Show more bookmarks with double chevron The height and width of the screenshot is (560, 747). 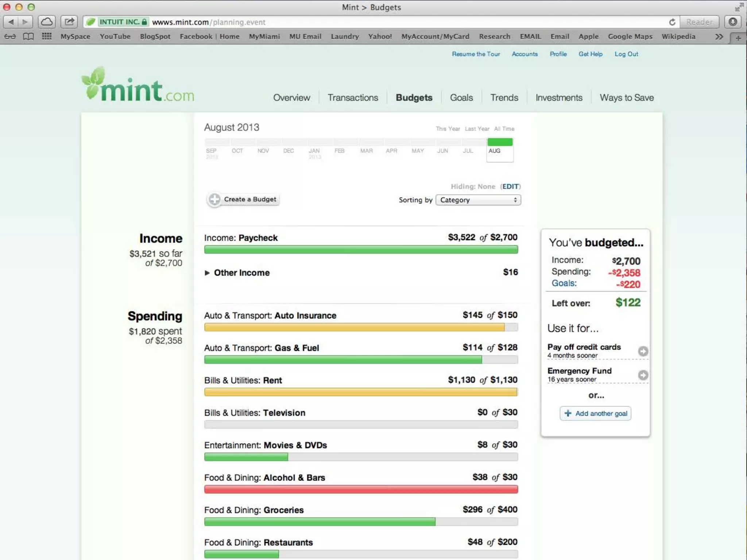[719, 36]
